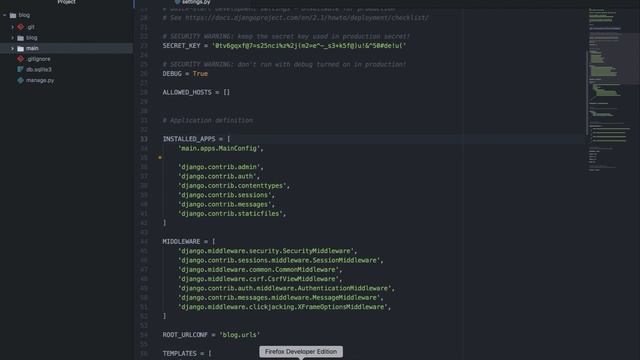Click 'django.contrib.staticfiles' string
Image resolution: width=640 pixels, height=360 pixels.
tap(230, 214)
